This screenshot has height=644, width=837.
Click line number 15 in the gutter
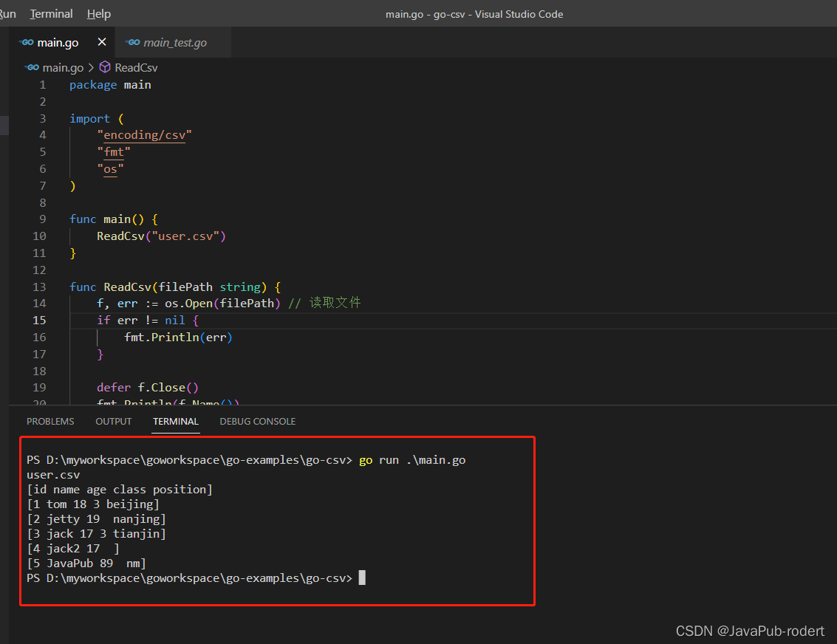click(x=39, y=320)
